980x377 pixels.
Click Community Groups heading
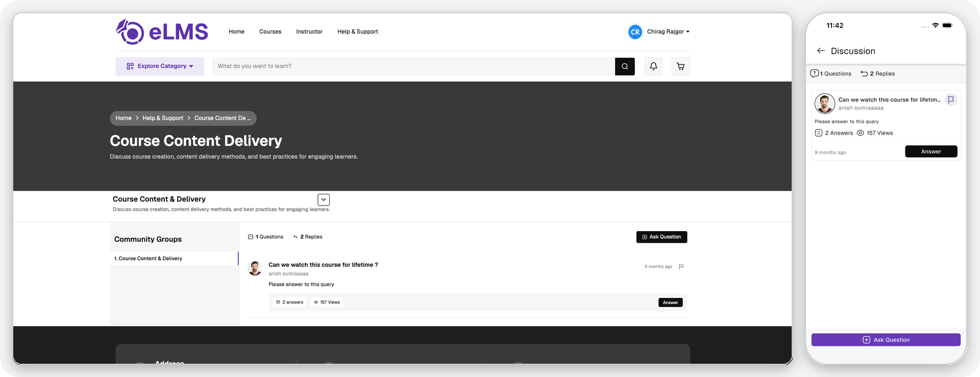point(148,239)
